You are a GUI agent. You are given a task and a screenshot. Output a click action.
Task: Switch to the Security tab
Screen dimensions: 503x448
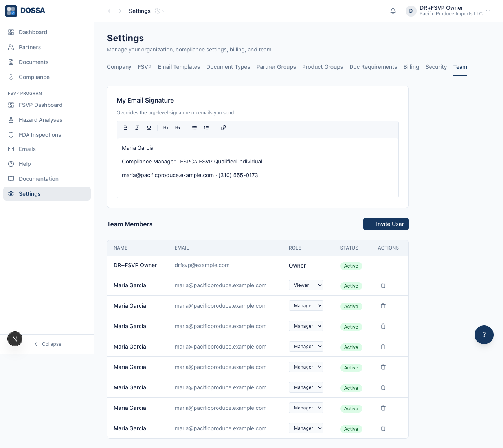436,67
